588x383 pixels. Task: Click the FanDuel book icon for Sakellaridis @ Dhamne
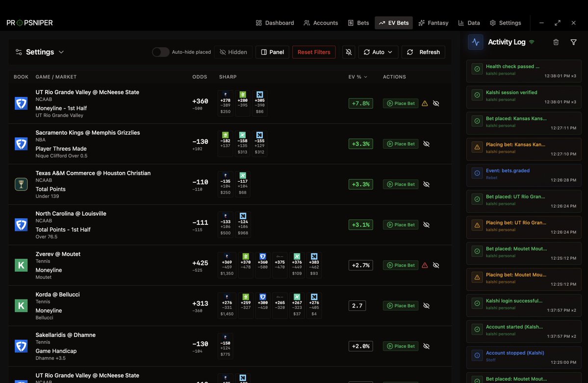point(21,347)
